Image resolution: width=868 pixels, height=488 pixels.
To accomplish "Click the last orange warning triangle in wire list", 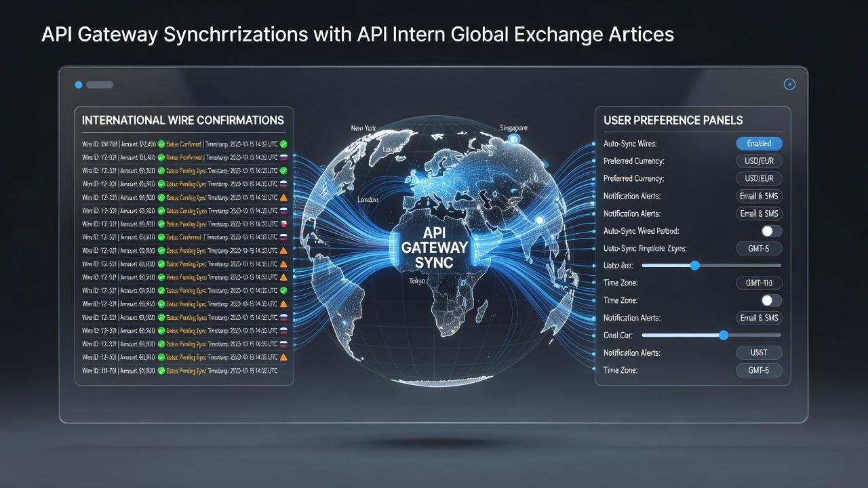I will coord(283,357).
